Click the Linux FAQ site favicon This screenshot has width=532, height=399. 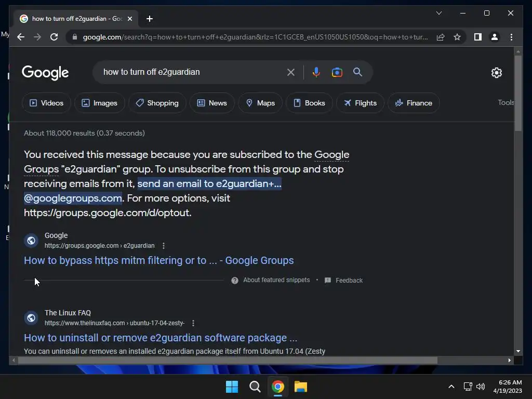coord(31,318)
